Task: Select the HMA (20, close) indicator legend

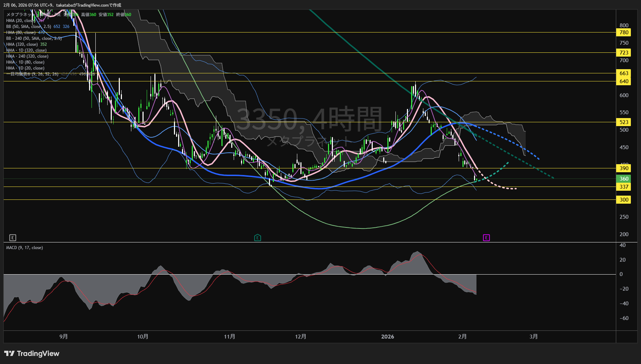Action: (21, 21)
